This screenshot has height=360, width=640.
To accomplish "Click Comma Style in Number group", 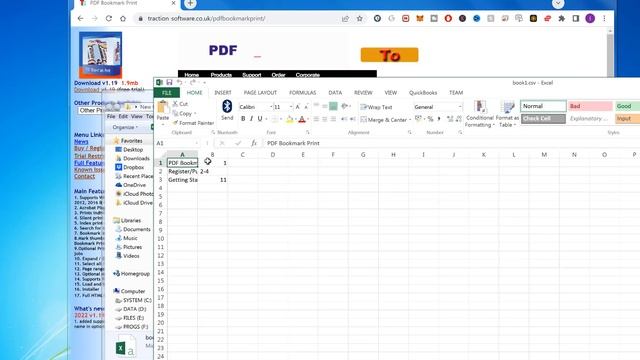I will coord(439,119).
